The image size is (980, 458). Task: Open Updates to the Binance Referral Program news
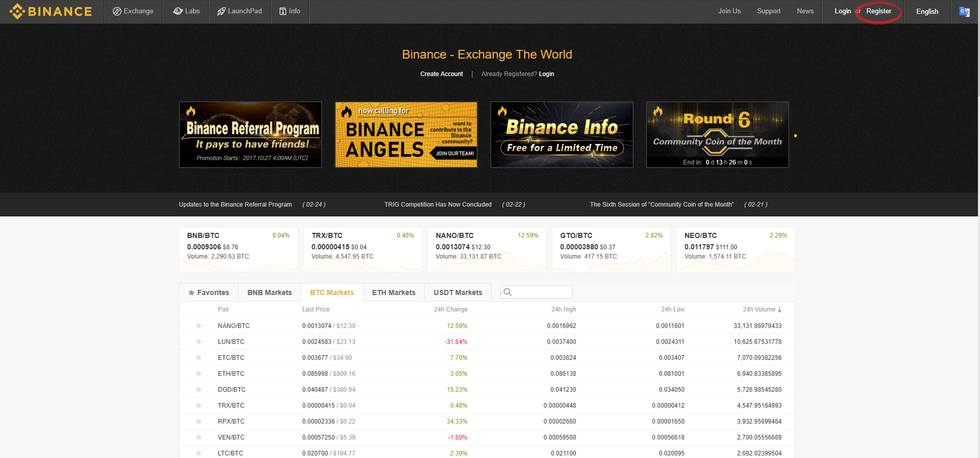[235, 205]
